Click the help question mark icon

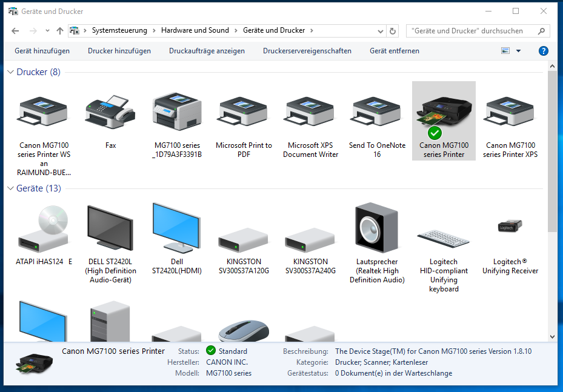tap(543, 51)
